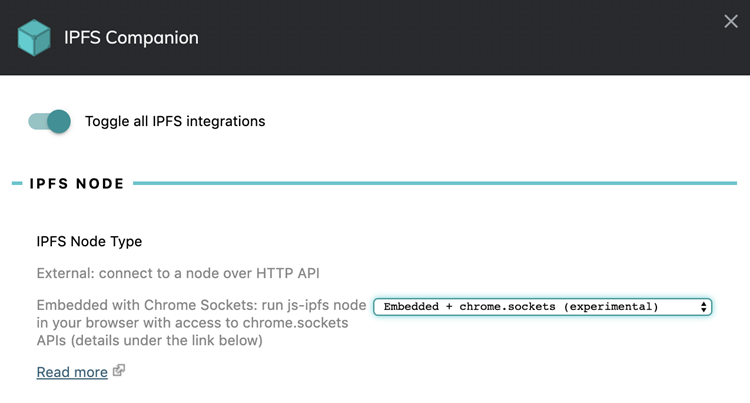
Task: Click the IPFS cube logo icon
Action: [x=34, y=38]
